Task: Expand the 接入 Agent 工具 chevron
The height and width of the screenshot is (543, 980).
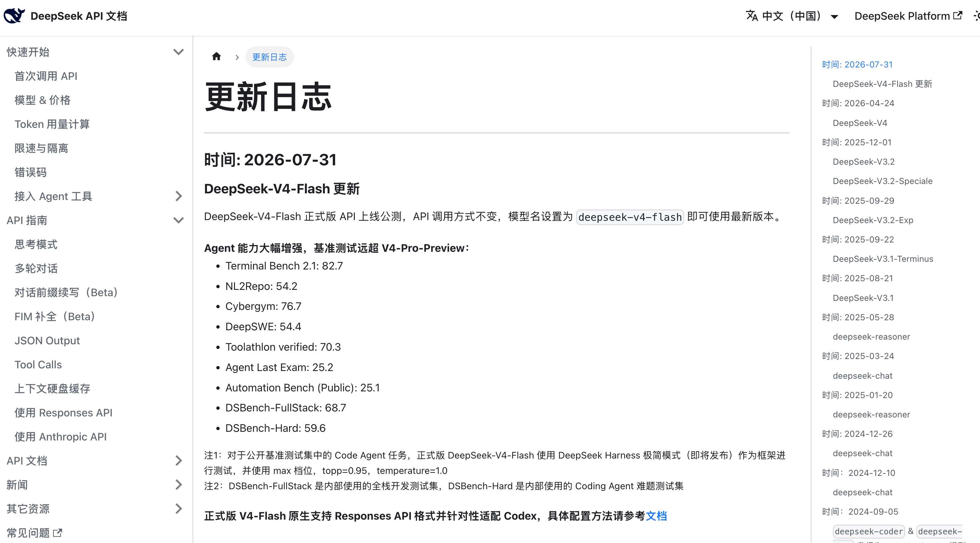Action: coord(179,196)
